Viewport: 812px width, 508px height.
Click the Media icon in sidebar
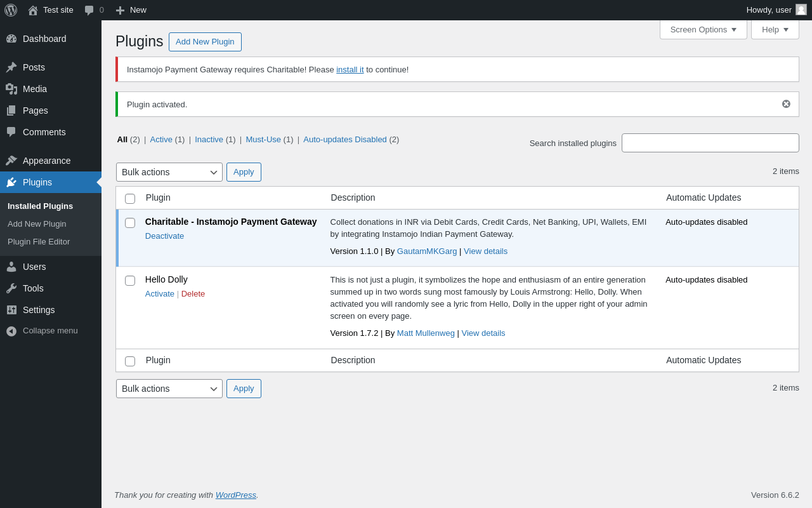coord(11,89)
